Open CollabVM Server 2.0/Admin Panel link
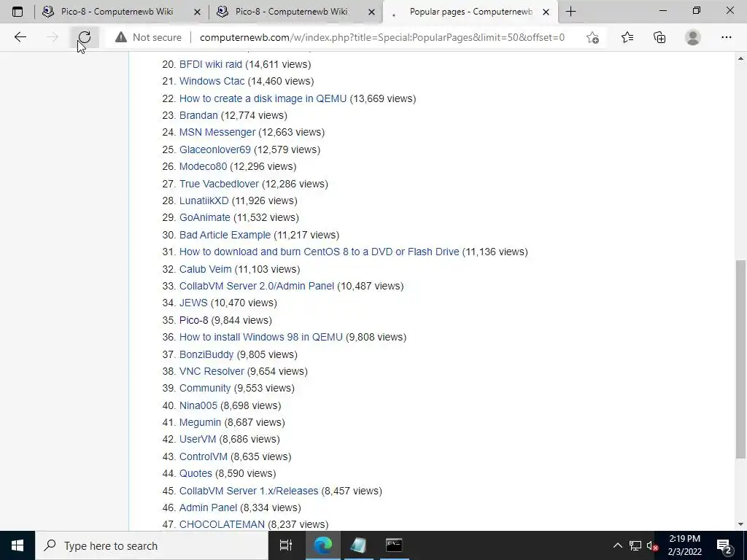Viewport: 747px width, 560px height. (257, 286)
